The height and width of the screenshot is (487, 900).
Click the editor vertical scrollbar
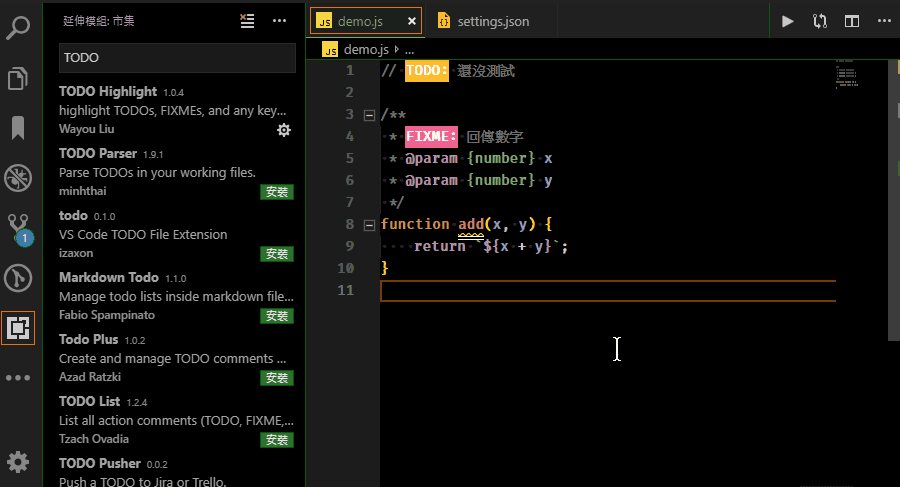click(x=893, y=200)
